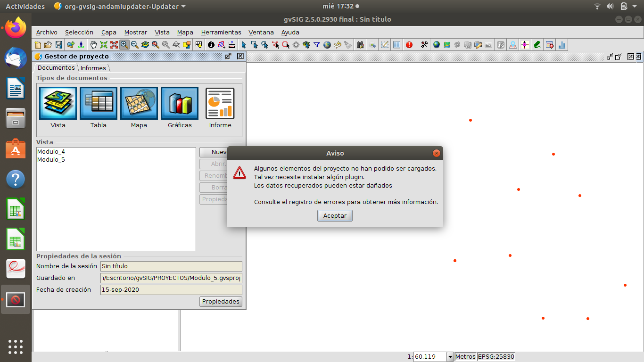Select Modulo_5 in the Vista list
The width and height of the screenshot is (644, 362).
click(51, 160)
